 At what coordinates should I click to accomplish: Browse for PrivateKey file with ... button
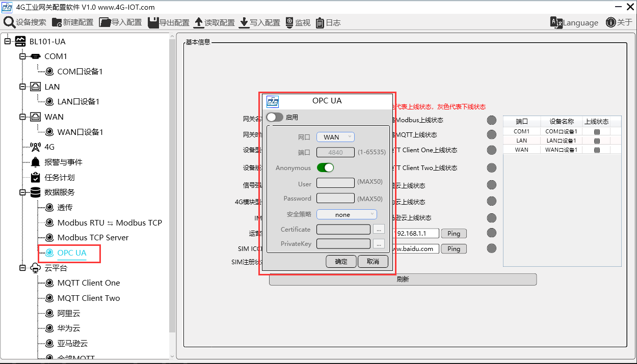pyautogui.click(x=378, y=244)
